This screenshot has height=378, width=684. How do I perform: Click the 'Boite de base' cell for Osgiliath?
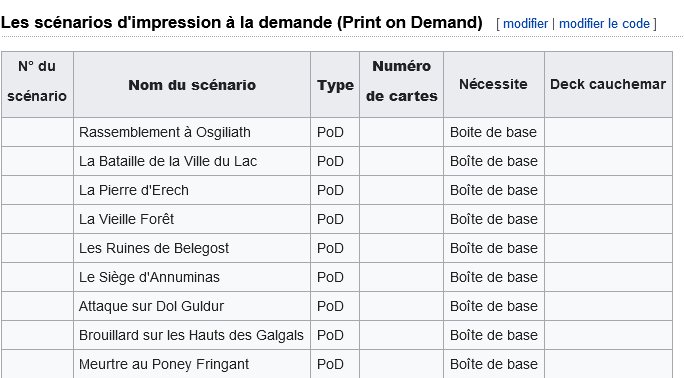point(494,132)
